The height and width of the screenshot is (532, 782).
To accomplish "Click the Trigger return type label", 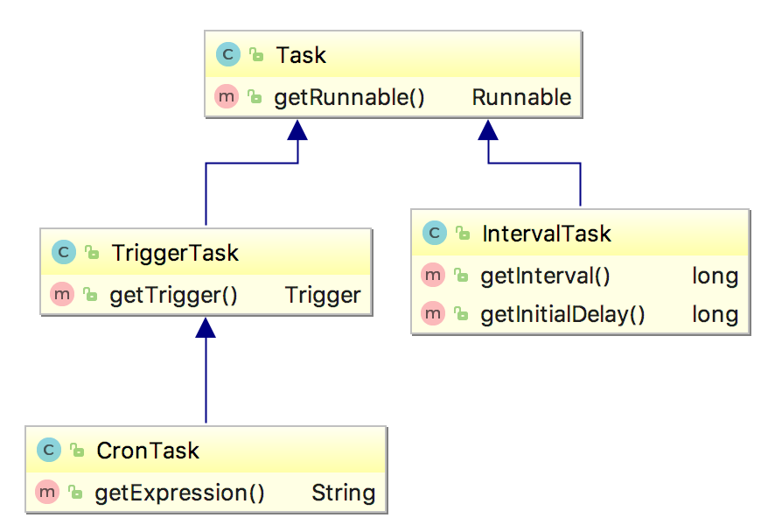I will 323,296.
